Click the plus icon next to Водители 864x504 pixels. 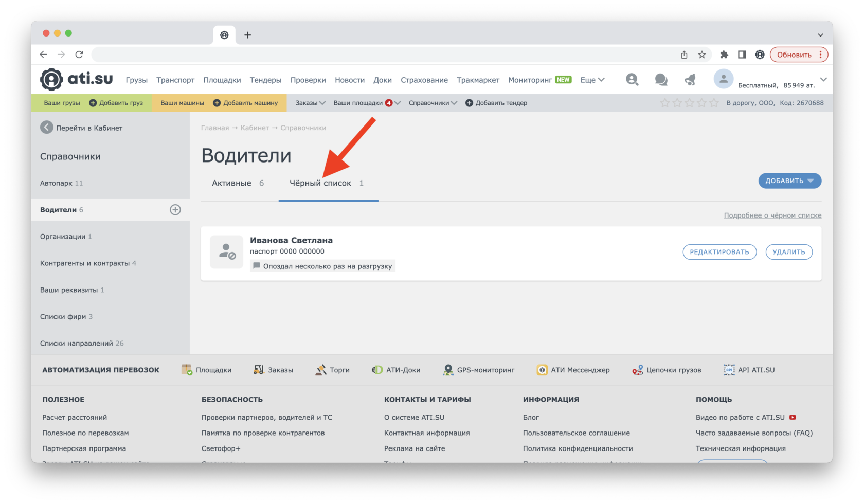175,210
